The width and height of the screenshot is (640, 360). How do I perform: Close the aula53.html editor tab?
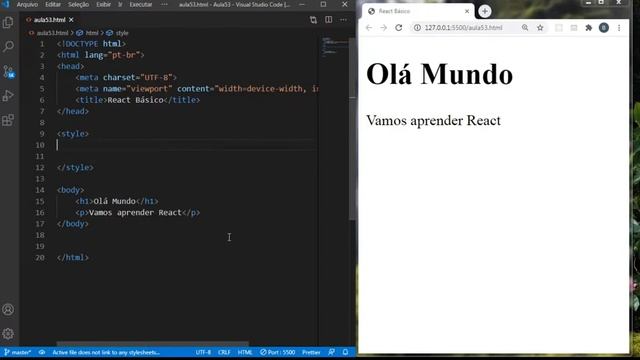(71, 20)
